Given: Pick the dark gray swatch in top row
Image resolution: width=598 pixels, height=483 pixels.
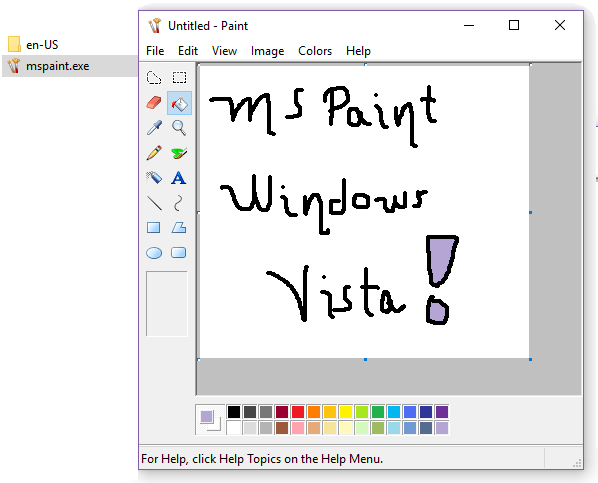Looking at the screenshot, I should pyautogui.click(x=250, y=412).
